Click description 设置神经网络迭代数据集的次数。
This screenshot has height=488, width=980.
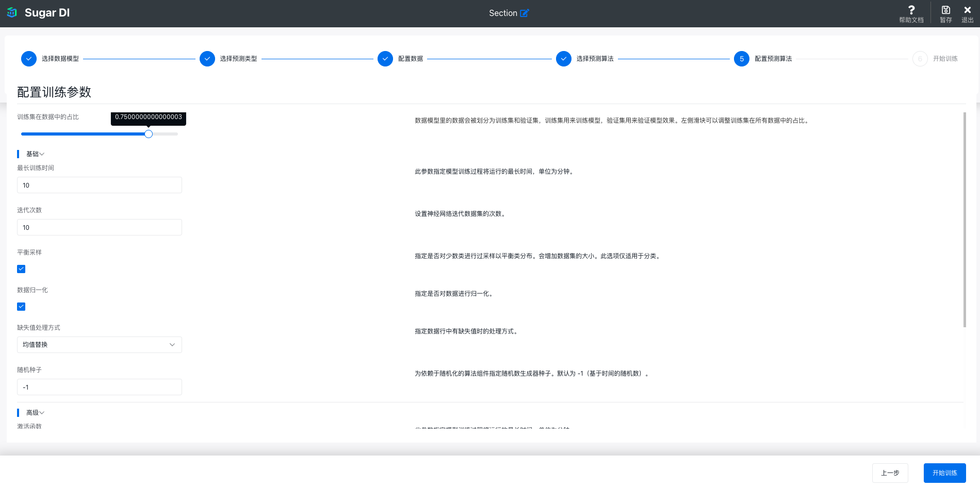click(x=461, y=214)
